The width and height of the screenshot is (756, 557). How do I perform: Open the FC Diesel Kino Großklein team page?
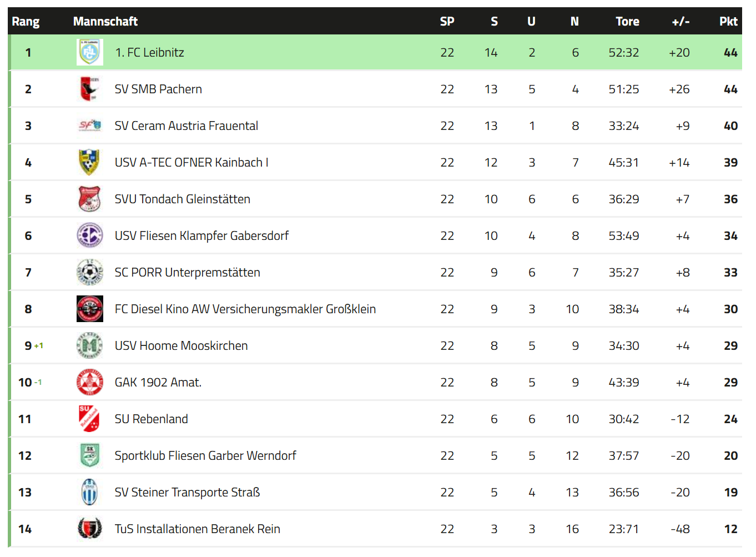point(245,309)
